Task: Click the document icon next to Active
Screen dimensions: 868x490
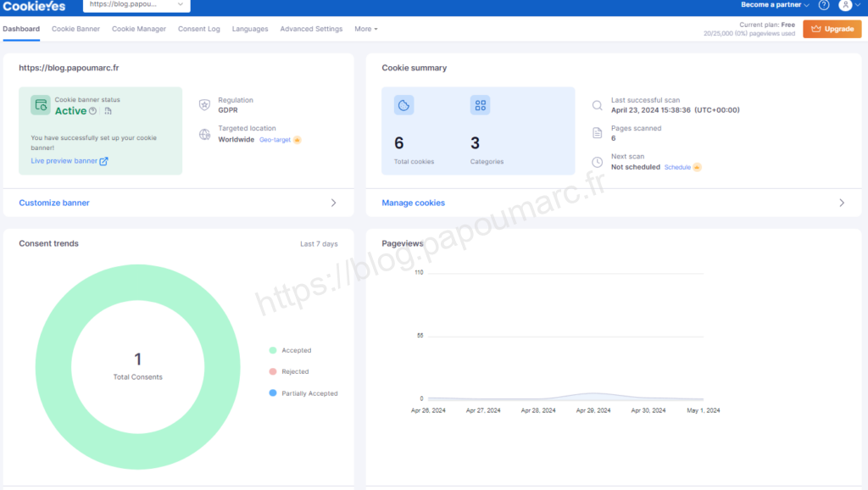Action: [108, 111]
